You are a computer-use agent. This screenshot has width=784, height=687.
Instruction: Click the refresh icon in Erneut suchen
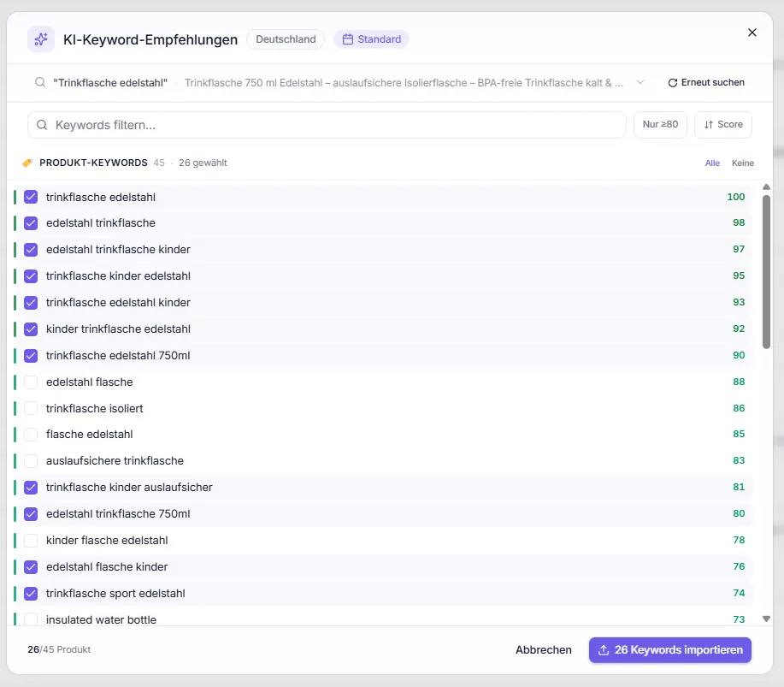673,83
